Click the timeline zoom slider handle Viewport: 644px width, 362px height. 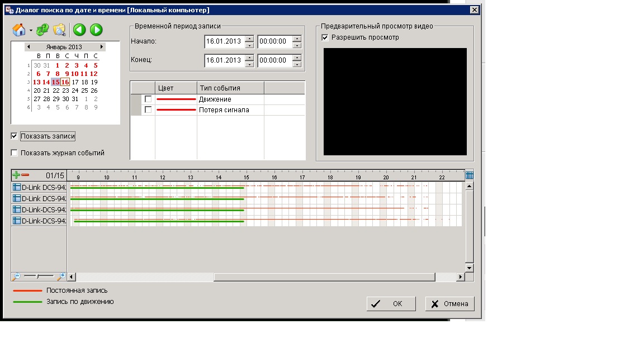(x=37, y=277)
